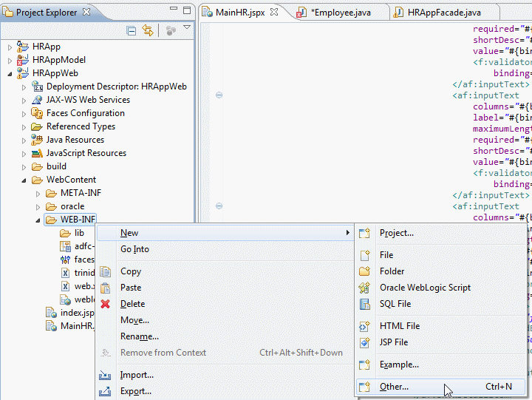Choose Export... from the context menu
This screenshot has width=532, height=400.
(225, 391)
